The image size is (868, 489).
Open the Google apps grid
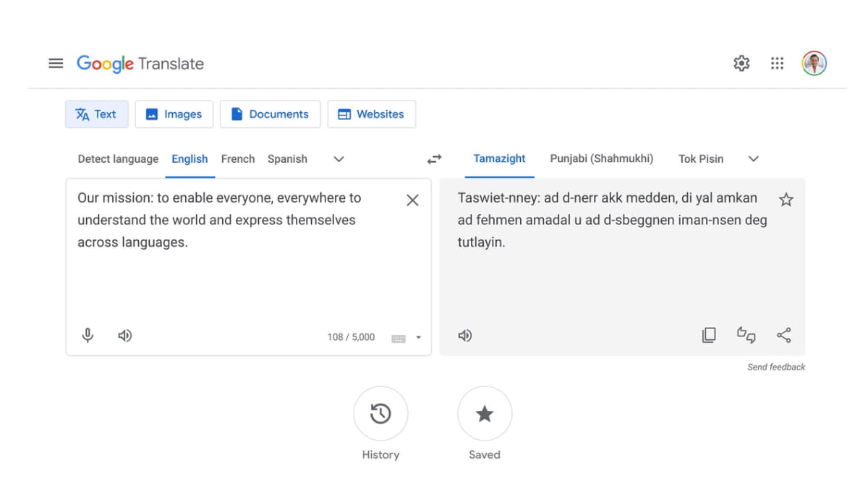(777, 64)
